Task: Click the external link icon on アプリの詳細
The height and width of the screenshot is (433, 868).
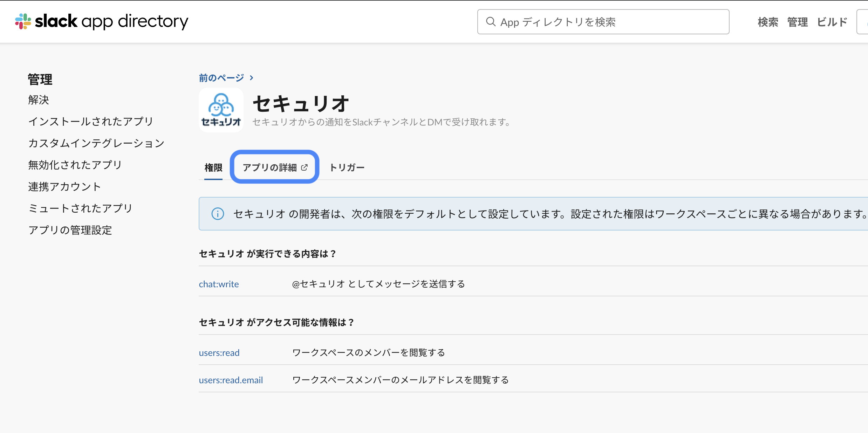Action: [x=304, y=167]
